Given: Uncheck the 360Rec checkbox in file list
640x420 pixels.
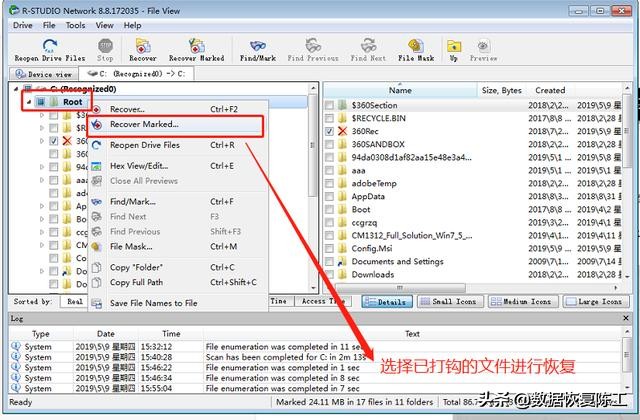Looking at the screenshot, I should (x=329, y=131).
